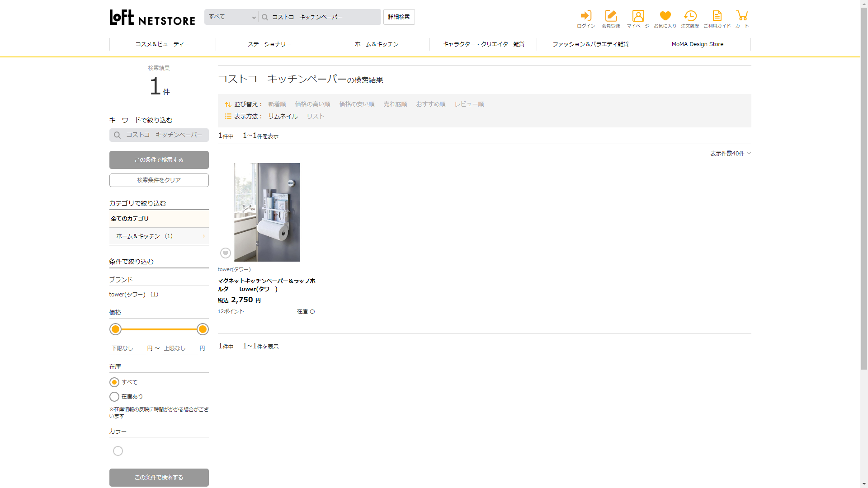Screen dimensions: 868x488
Task: Open the tower paper holder product thumbnail
Action: point(267,212)
